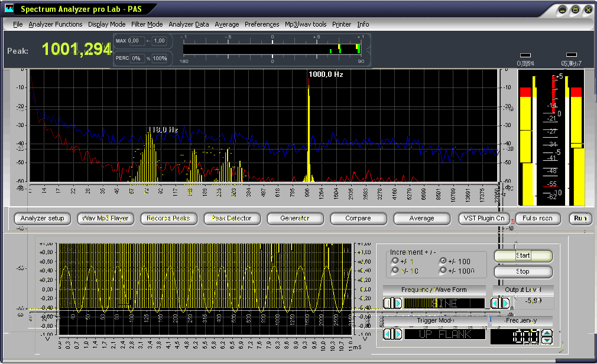This screenshot has width=597, height=364.
Task: Click the oscilloscope sine waveform display
Action: (x=206, y=289)
